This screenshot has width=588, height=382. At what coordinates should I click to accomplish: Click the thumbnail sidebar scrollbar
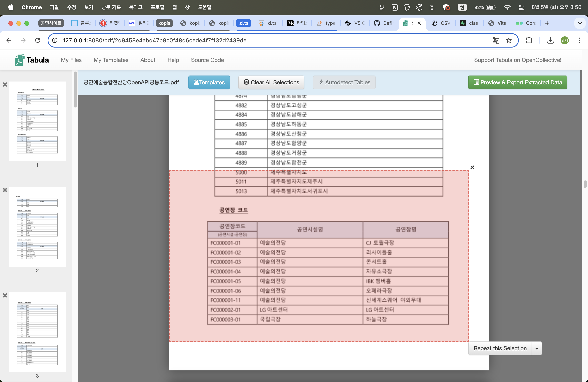[x=75, y=90]
